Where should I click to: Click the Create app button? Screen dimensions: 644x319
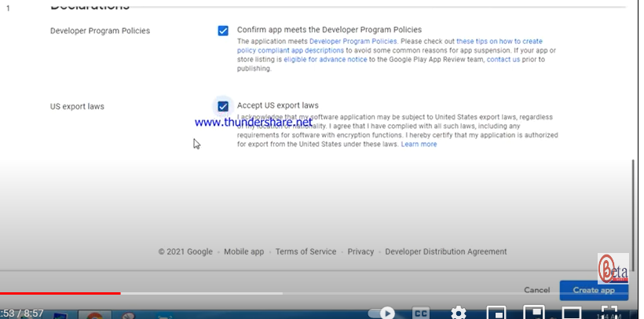pos(594,290)
